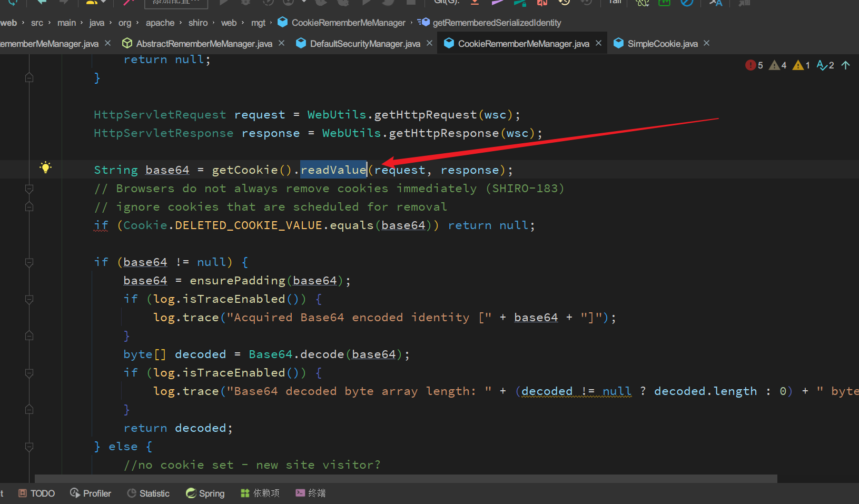The height and width of the screenshot is (504, 859).
Task: Collapse the fold marker at 'Browsers do not always' comment
Action: (29, 189)
